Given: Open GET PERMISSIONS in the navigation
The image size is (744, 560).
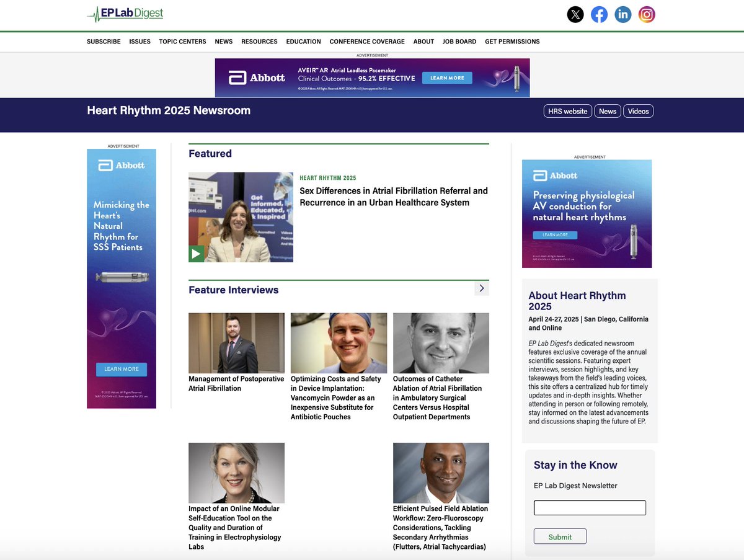Looking at the screenshot, I should tap(512, 42).
